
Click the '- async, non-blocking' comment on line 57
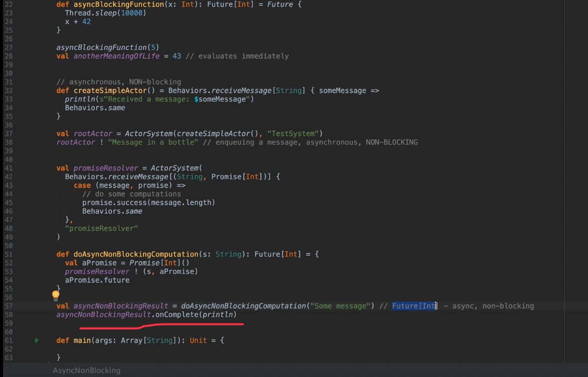tap(489, 306)
